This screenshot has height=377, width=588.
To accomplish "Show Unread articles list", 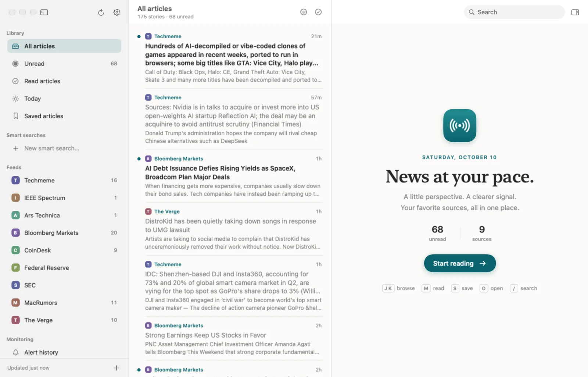I will coord(64,64).
